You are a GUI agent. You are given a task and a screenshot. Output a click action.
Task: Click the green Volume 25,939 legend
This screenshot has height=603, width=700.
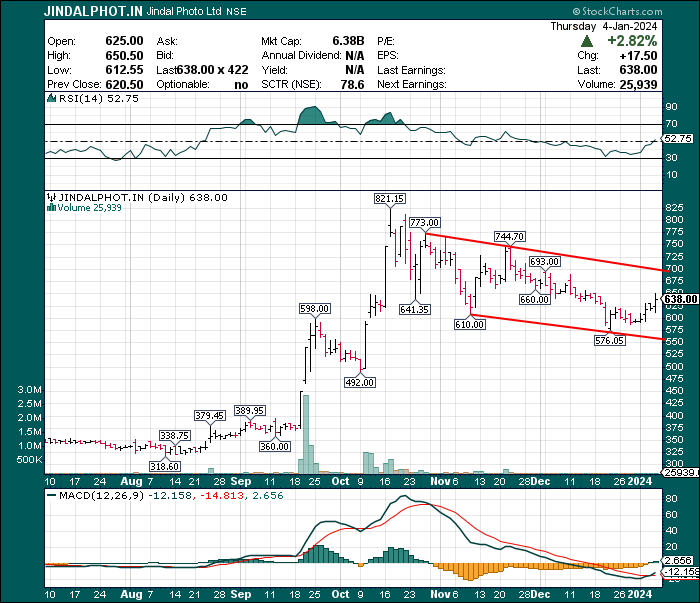89,208
